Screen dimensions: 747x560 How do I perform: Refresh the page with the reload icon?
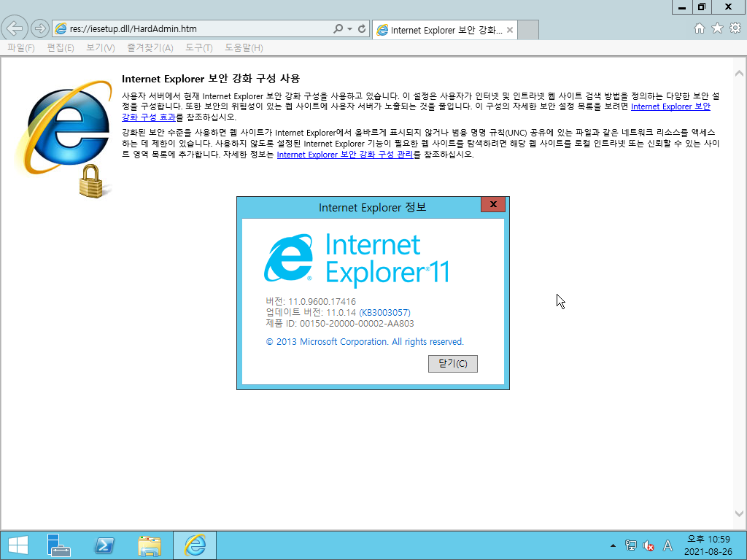point(362,28)
